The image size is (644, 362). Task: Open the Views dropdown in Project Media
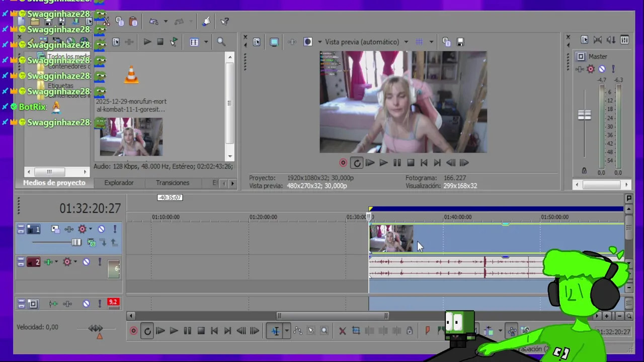(205, 42)
